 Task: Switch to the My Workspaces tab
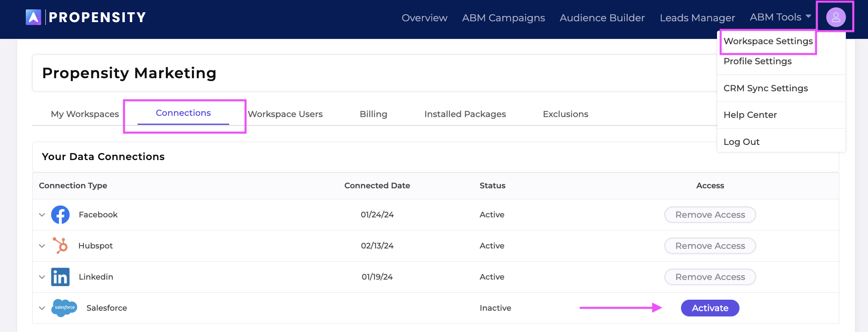tap(85, 114)
